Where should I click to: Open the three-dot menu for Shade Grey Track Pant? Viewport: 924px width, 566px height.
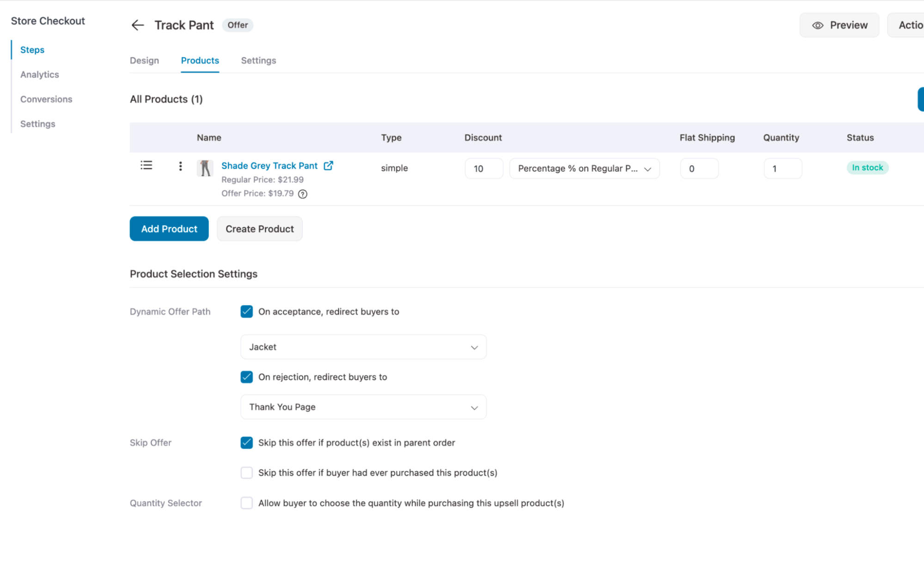[180, 166]
